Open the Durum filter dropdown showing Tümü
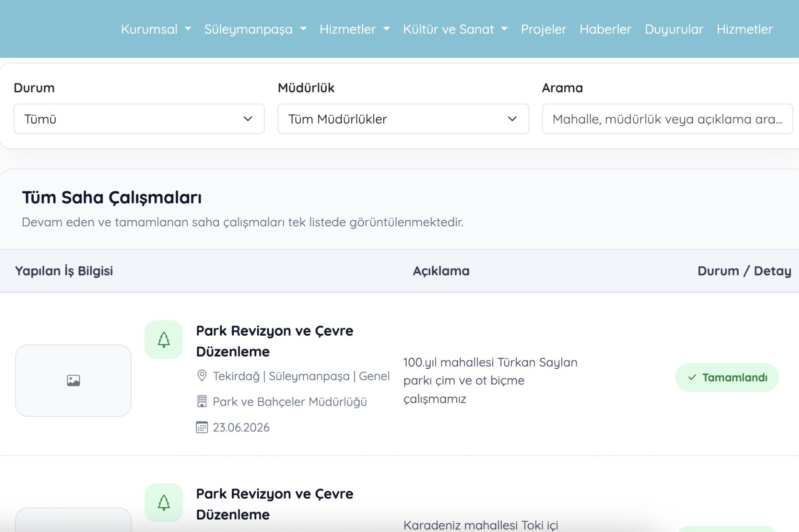Viewport: 799px width, 532px height. coord(139,119)
